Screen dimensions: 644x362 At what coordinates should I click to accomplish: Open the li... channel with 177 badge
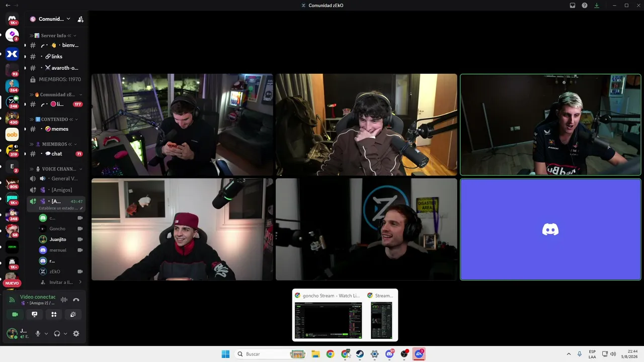point(56,104)
